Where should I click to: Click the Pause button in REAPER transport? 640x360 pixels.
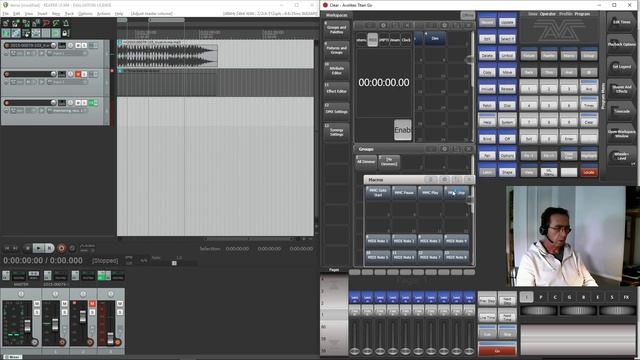(x=49, y=248)
